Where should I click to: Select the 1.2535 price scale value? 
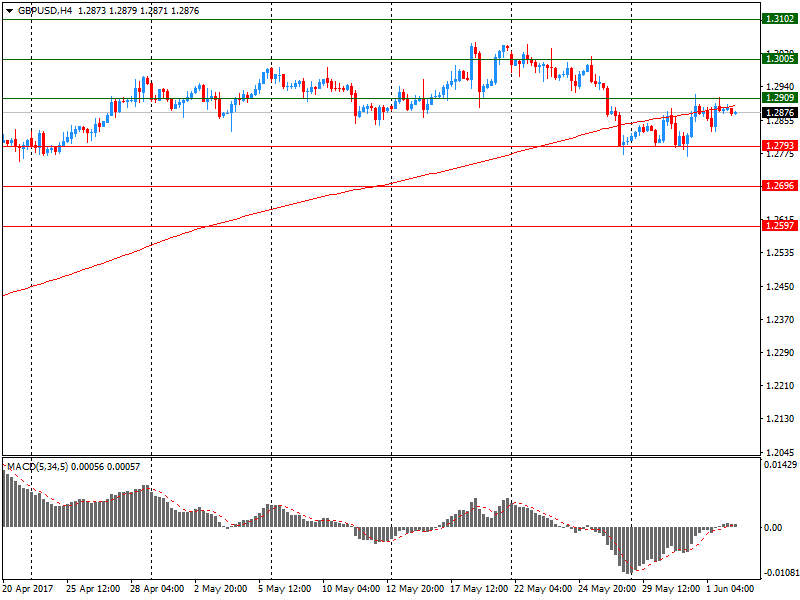[x=780, y=253]
